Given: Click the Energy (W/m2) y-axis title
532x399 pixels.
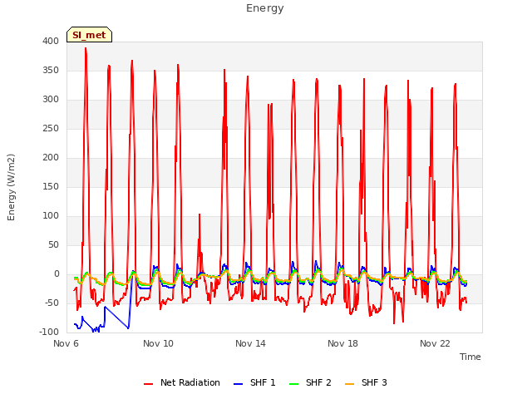Looking at the screenshot, I should [x=11, y=187].
